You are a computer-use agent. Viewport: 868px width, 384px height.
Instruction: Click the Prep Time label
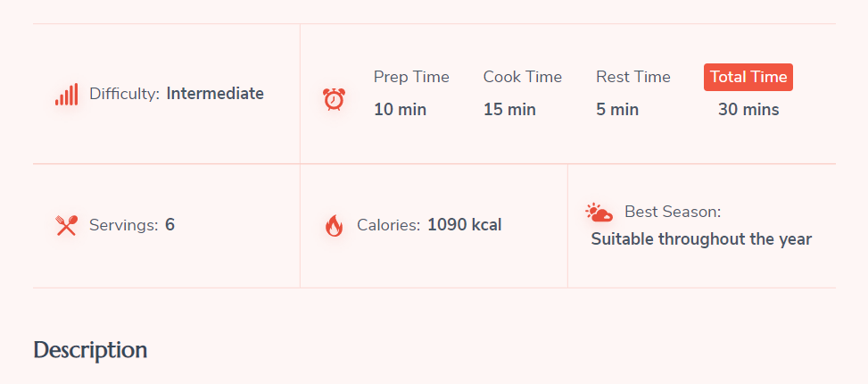click(411, 77)
